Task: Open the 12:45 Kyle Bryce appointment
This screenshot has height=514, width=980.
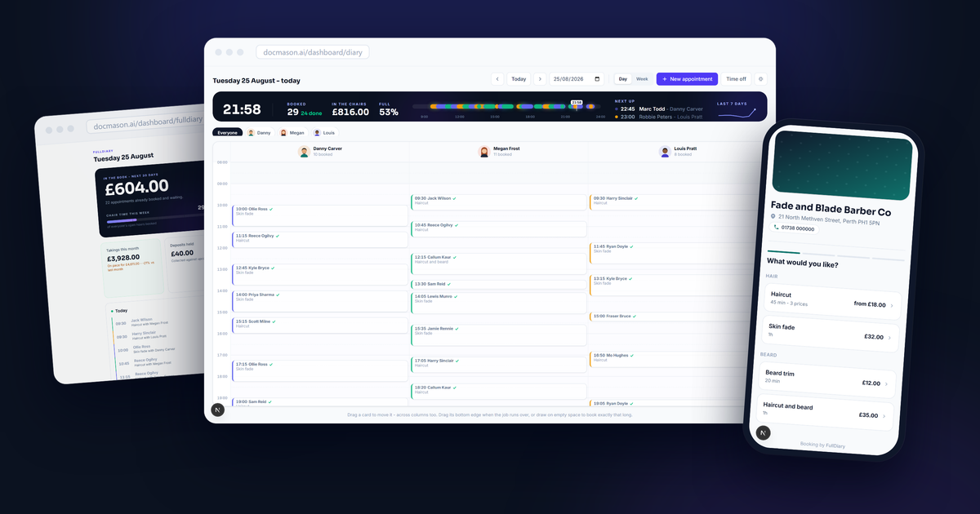Action: click(x=320, y=274)
